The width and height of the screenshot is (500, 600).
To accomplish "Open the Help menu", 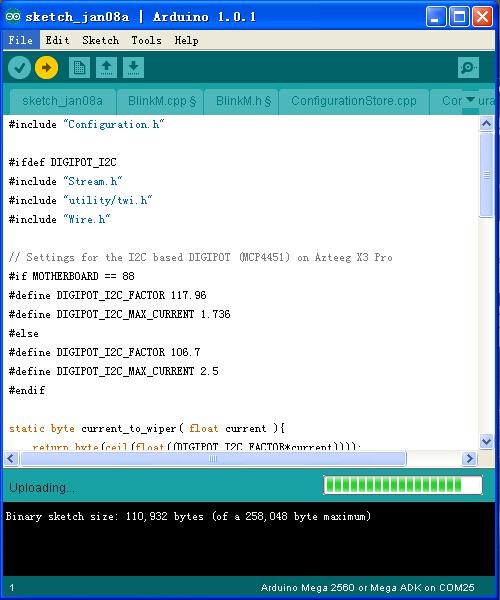I will (x=186, y=40).
